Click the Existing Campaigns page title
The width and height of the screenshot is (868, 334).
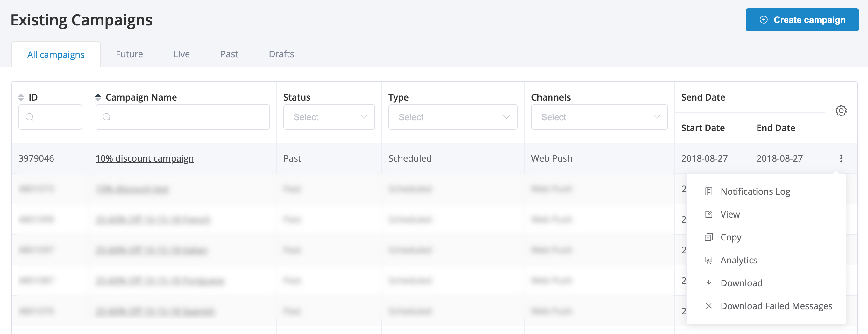point(82,20)
